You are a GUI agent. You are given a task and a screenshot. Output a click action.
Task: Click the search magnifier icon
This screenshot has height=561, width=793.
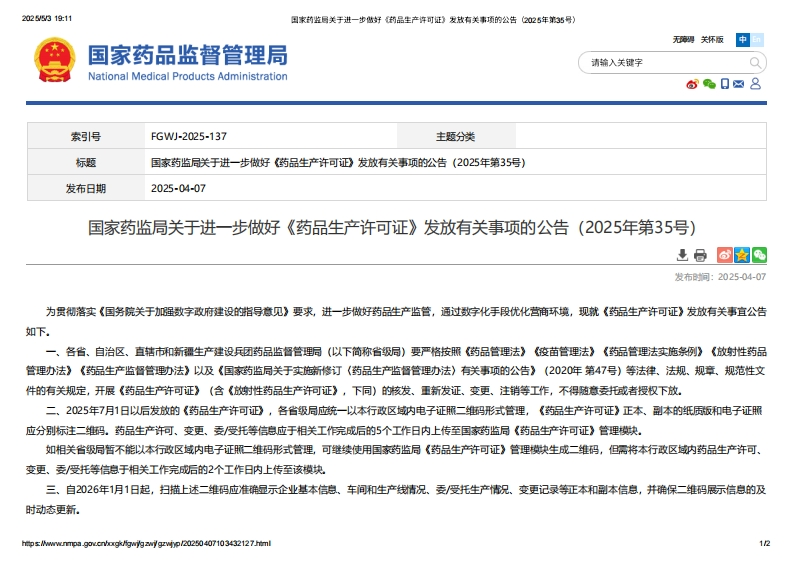point(755,62)
